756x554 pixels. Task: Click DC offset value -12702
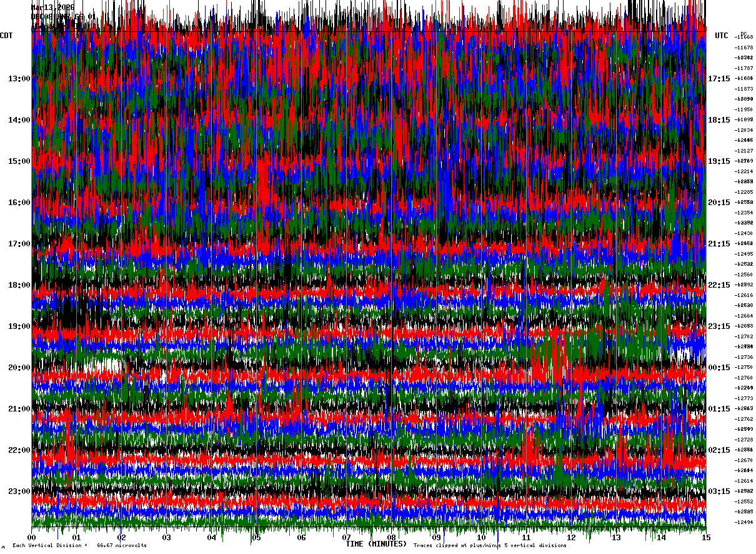click(x=744, y=336)
